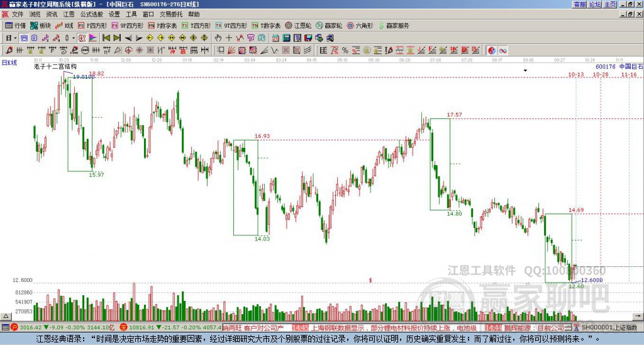
Task: Select the Gann angle line tool
Action: coord(264,50)
